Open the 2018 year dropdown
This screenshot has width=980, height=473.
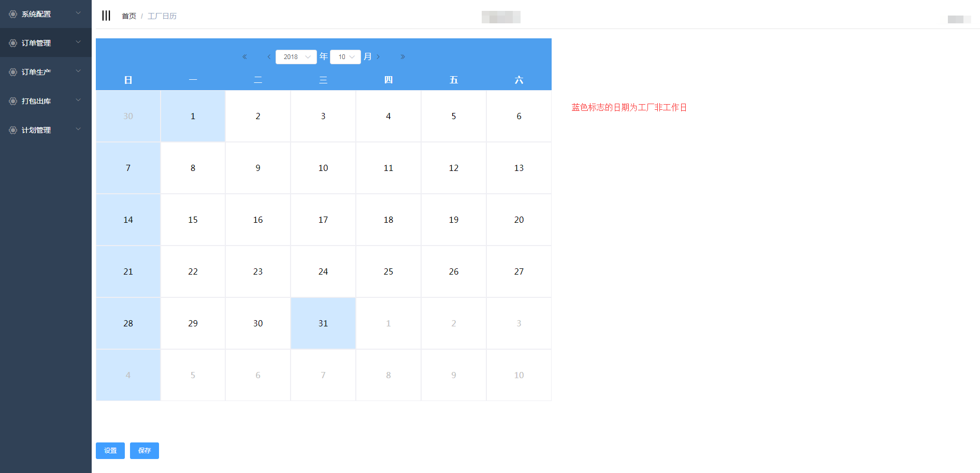pyautogui.click(x=296, y=57)
